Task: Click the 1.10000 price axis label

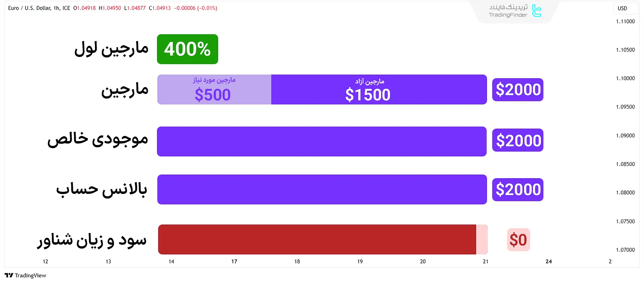Action: coord(625,78)
